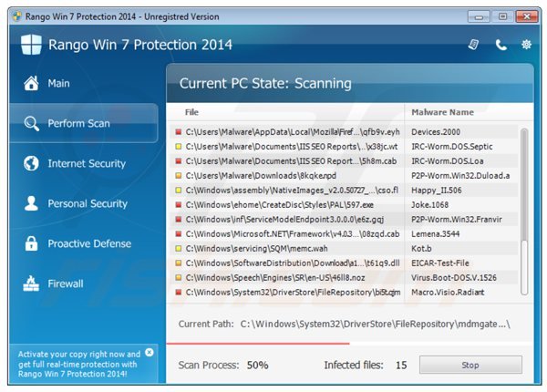
Task: Click orange threat icon for 46ll8.noz
Action: coord(179,278)
